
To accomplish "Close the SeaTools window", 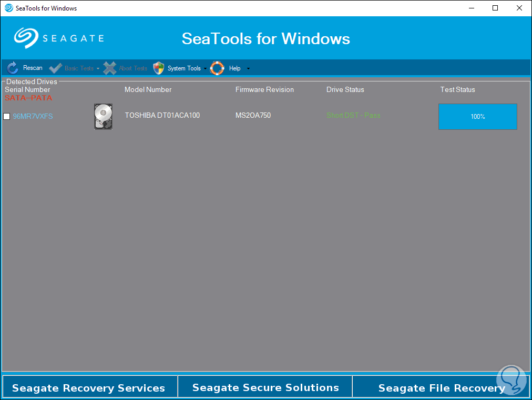I will pos(519,8).
